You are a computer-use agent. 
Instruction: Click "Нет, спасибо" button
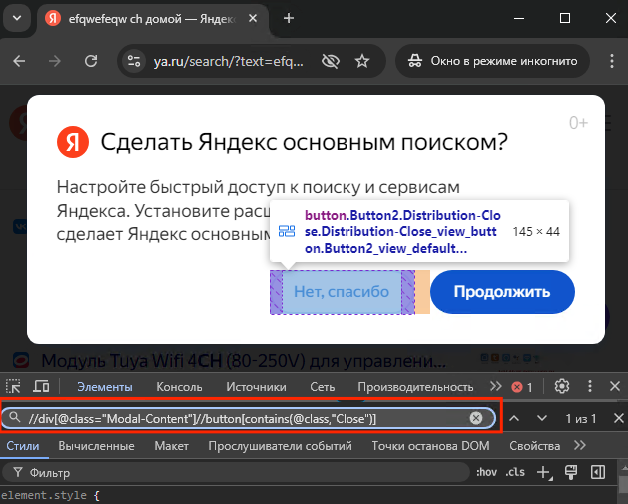pos(342,292)
